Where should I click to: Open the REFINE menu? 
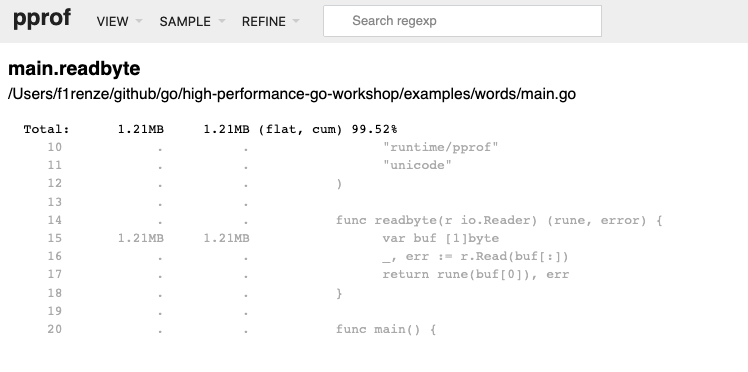(x=270, y=21)
